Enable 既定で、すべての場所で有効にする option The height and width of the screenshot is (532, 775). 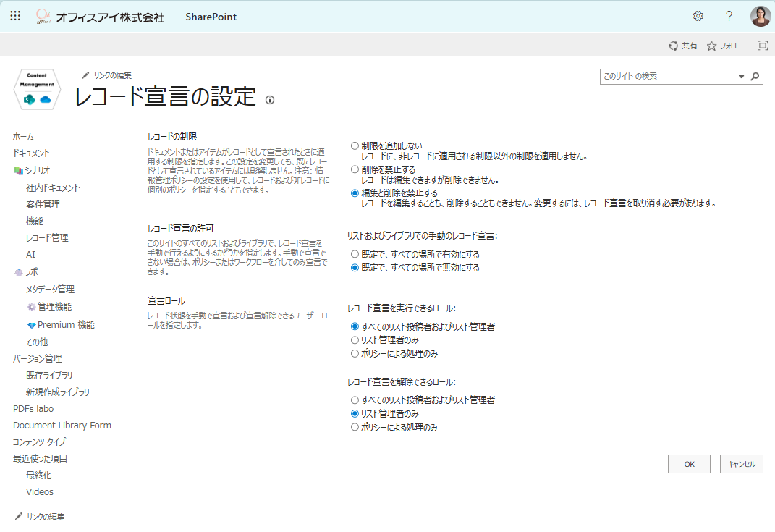pos(355,255)
